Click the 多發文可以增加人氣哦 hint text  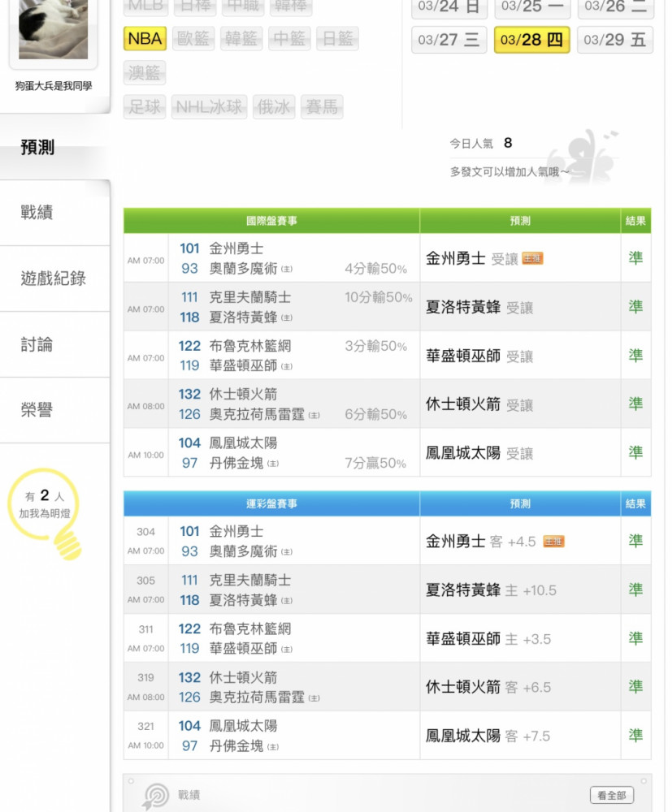click(509, 172)
